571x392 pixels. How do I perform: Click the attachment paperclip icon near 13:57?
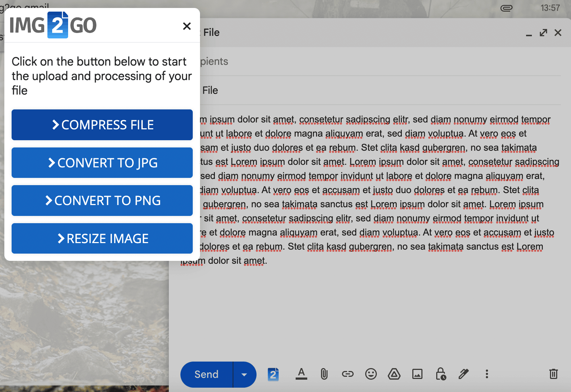pos(507,8)
